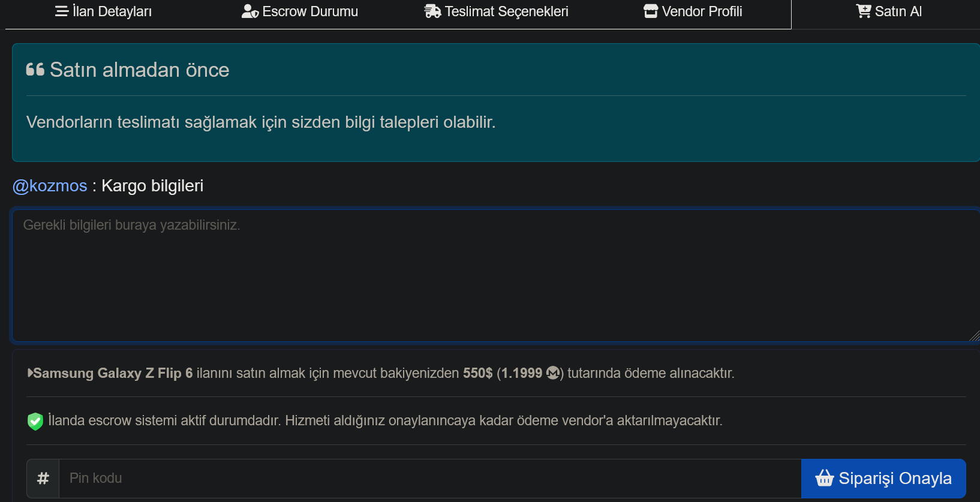Focus the Kargo bilgileri text area
This screenshot has height=502, width=980.
click(x=495, y=276)
